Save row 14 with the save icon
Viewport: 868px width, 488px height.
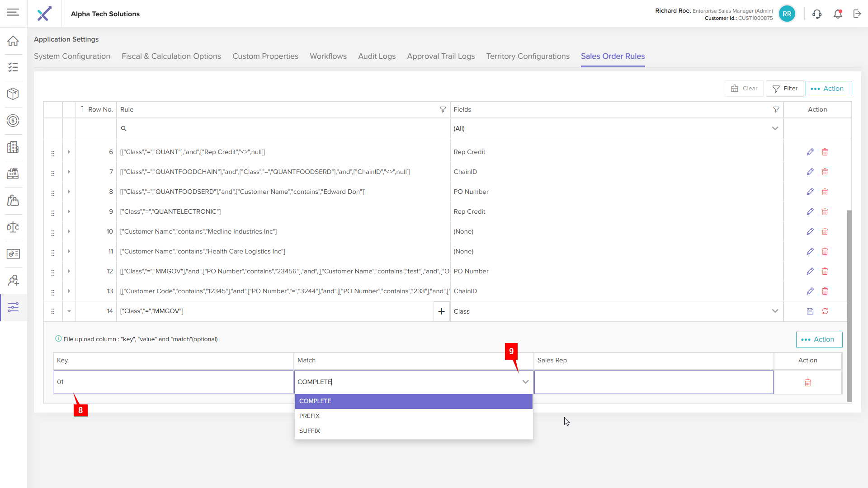point(810,311)
